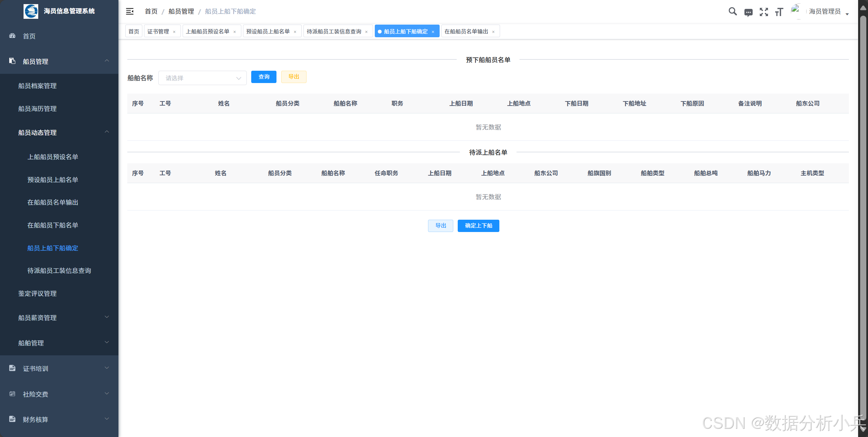Click the user avatar image
Screen dimensions: 868x437
(x=796, y=11)
